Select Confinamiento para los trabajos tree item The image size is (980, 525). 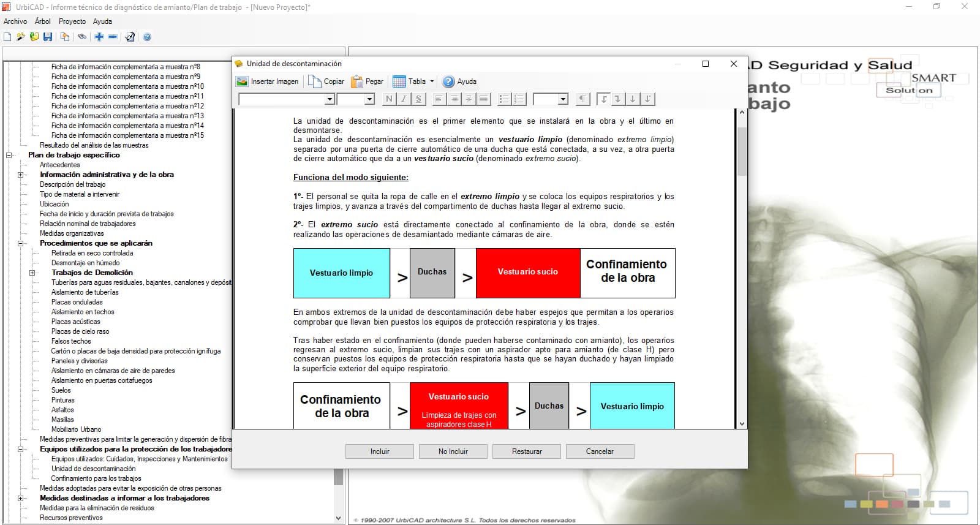click(x=96, y=478)
